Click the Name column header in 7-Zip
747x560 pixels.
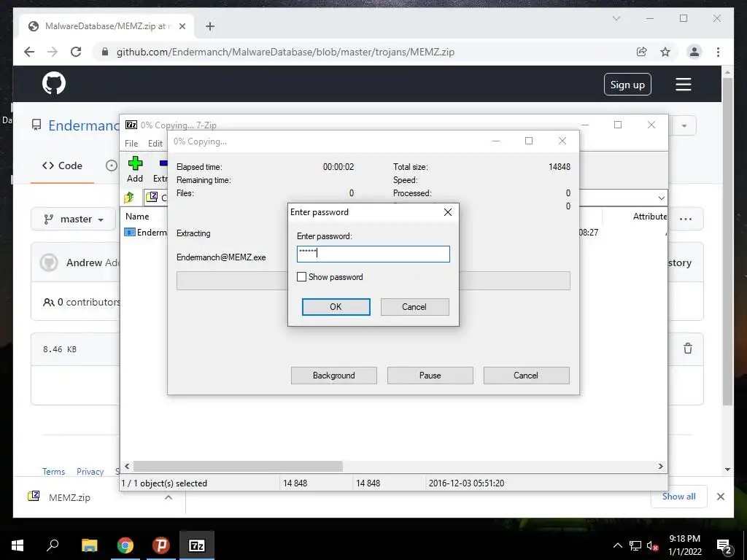click(x=137, y=216)
